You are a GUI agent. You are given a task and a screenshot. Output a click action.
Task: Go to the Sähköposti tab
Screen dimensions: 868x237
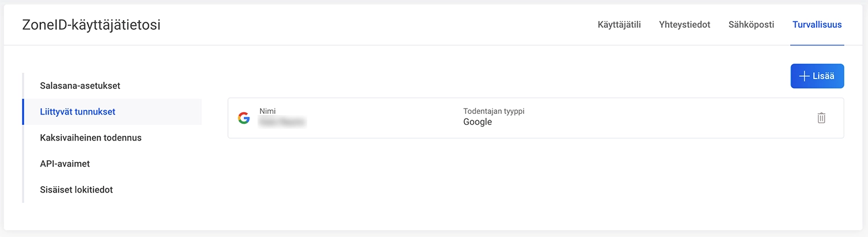[x=751, y=25]
